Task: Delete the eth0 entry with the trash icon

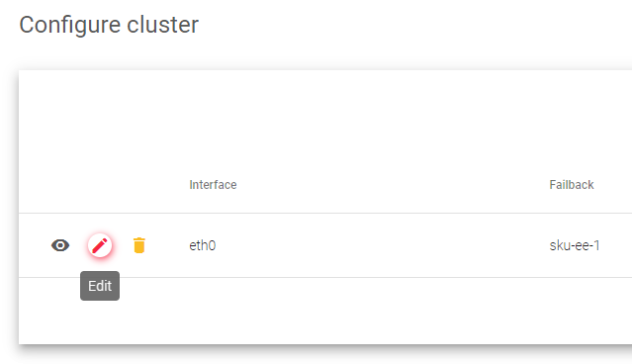Action: 139,245
